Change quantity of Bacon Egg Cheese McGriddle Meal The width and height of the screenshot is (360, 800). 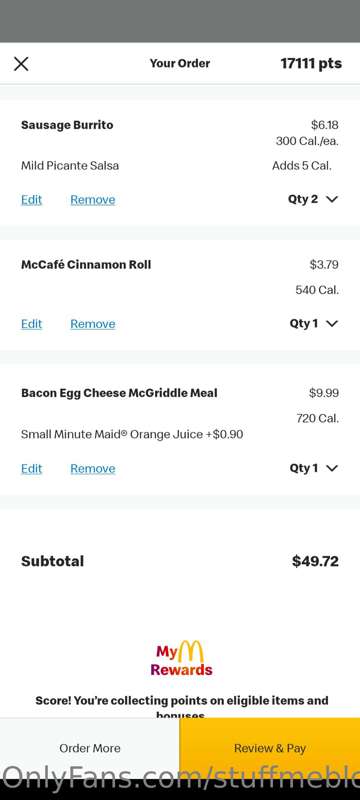[314, 468]
